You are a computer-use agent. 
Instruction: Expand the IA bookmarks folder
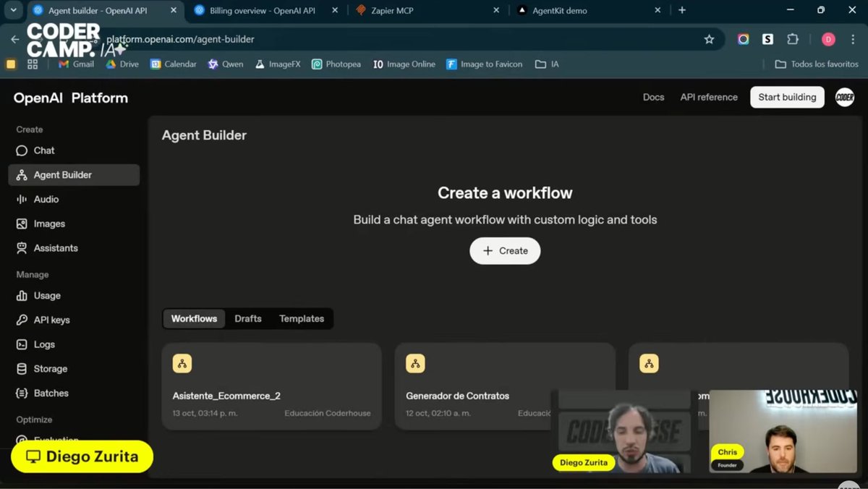coord(547,64)
